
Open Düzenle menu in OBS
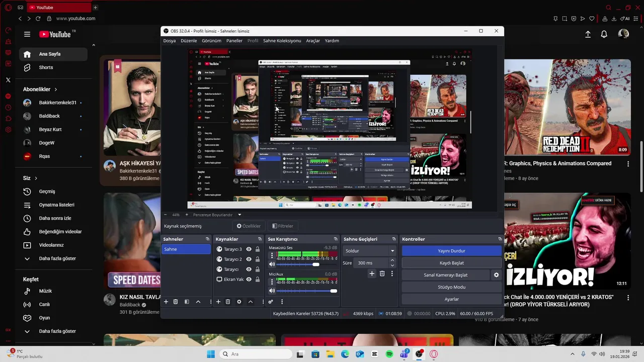pyautogui.click(x=189, y=41)
